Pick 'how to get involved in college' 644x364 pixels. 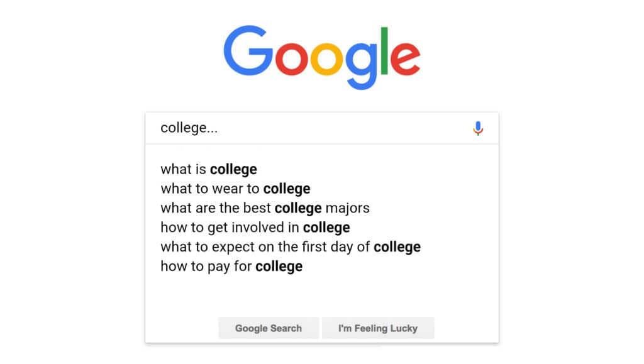point(253,228)
